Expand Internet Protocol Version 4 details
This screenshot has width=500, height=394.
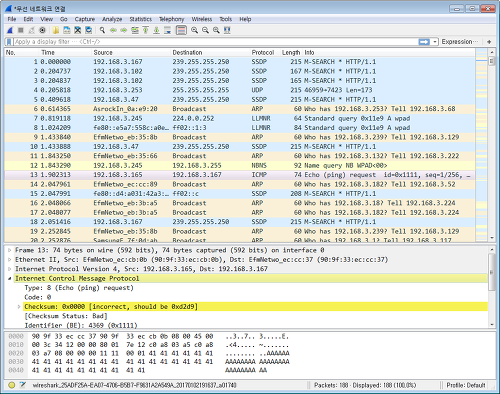click(10, 269)
